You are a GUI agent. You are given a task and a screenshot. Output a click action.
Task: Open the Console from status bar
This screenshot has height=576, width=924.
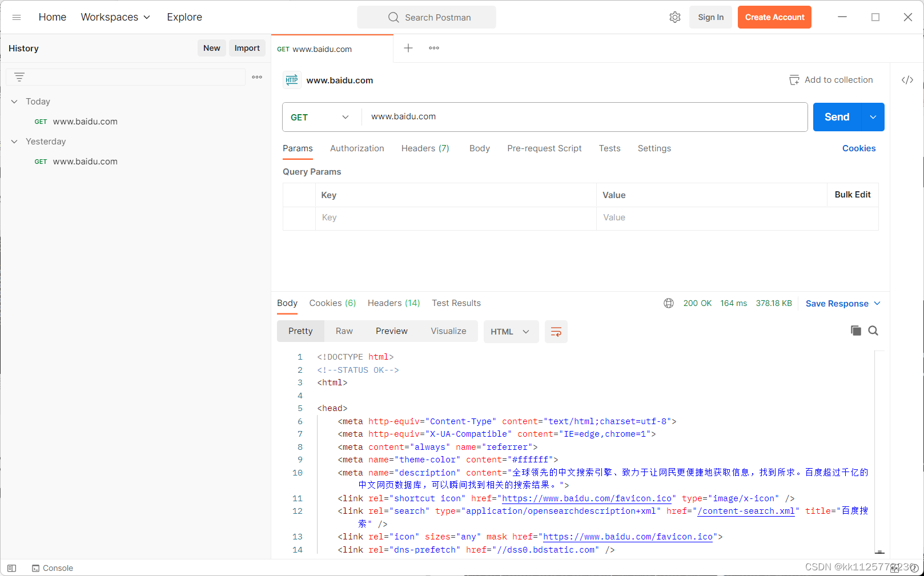point(53,568)
